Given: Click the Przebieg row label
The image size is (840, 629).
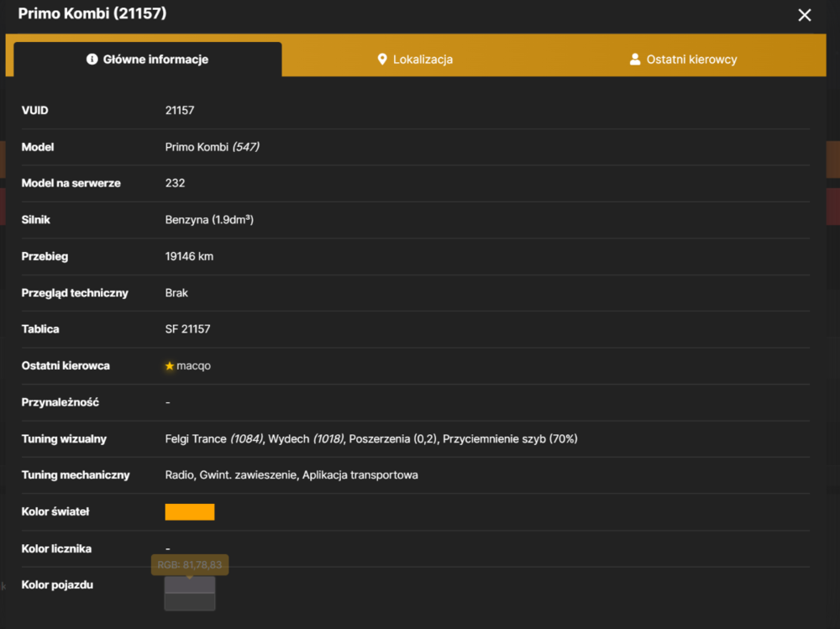Looking at the screenshot, I should pyautogui.click(x=45, y=257).
